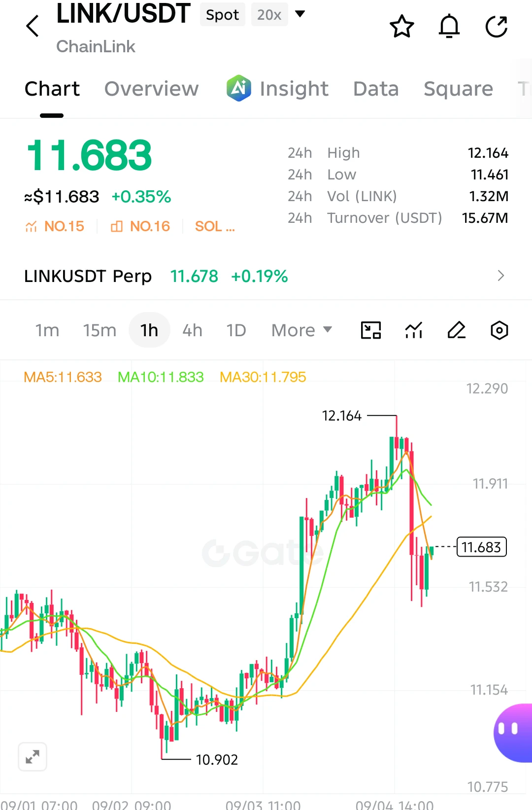Tap the +0.35% change value
Screen dimensions: 532x810
pyautogui.click(x=141, y=197)
